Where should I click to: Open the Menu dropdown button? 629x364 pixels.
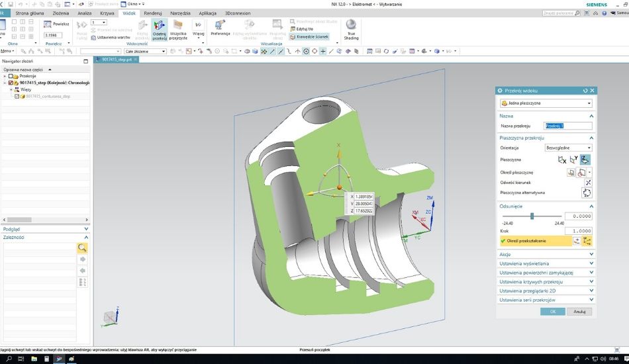[7, 52]
